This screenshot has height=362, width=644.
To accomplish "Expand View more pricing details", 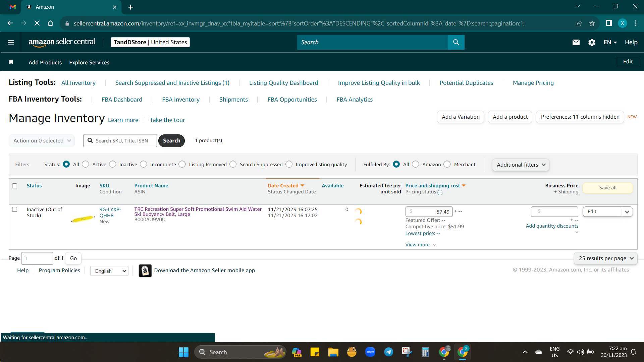I will click(x=421, y=245).
